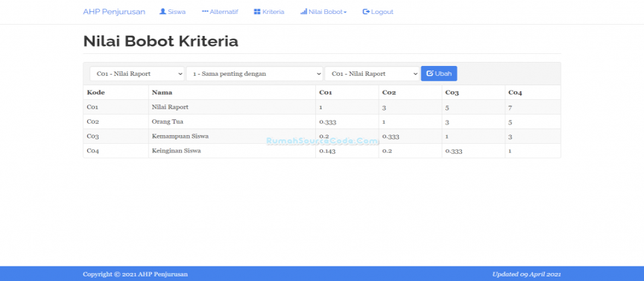Click the Nilai Bobot Kriteria page heading

pyautogui.click(x=161, y=41)
